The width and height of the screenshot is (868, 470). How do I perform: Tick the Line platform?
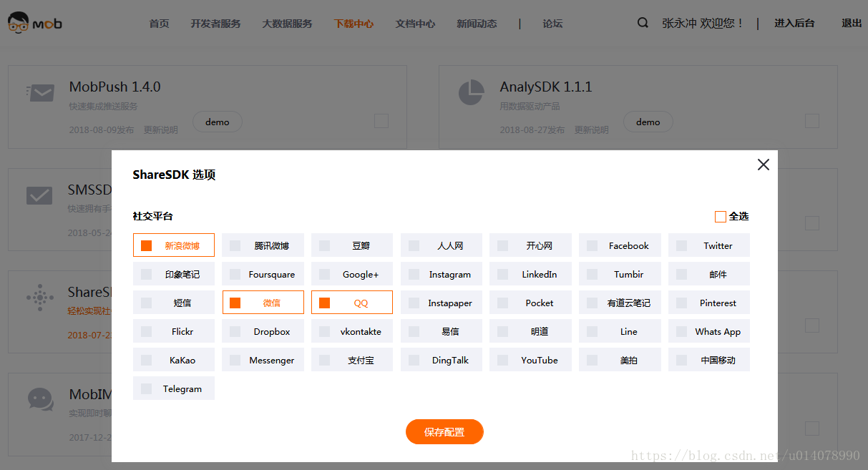[620, 331]
